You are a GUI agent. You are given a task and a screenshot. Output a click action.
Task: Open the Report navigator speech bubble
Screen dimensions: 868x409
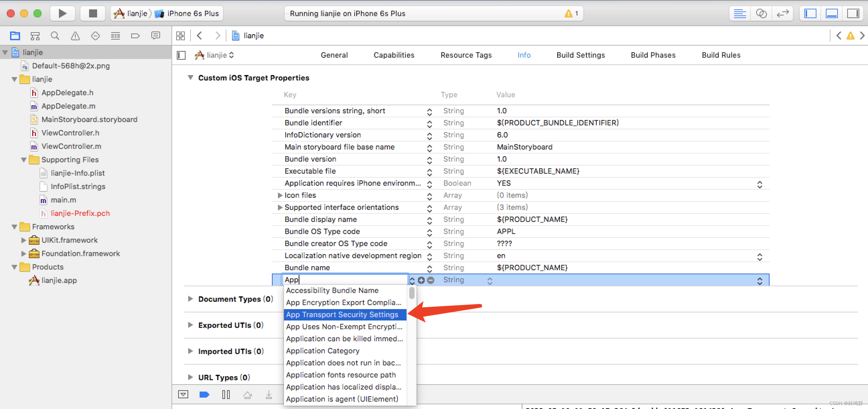click(x=155, y=36)
